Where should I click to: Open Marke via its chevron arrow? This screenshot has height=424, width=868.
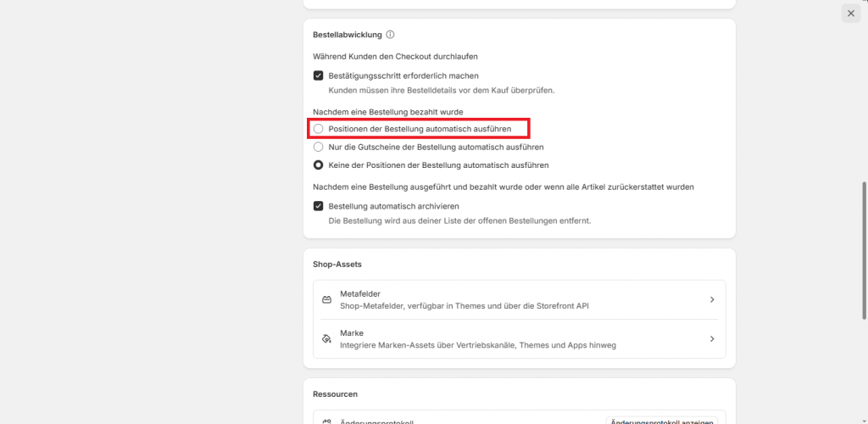[x=712, y=338]
